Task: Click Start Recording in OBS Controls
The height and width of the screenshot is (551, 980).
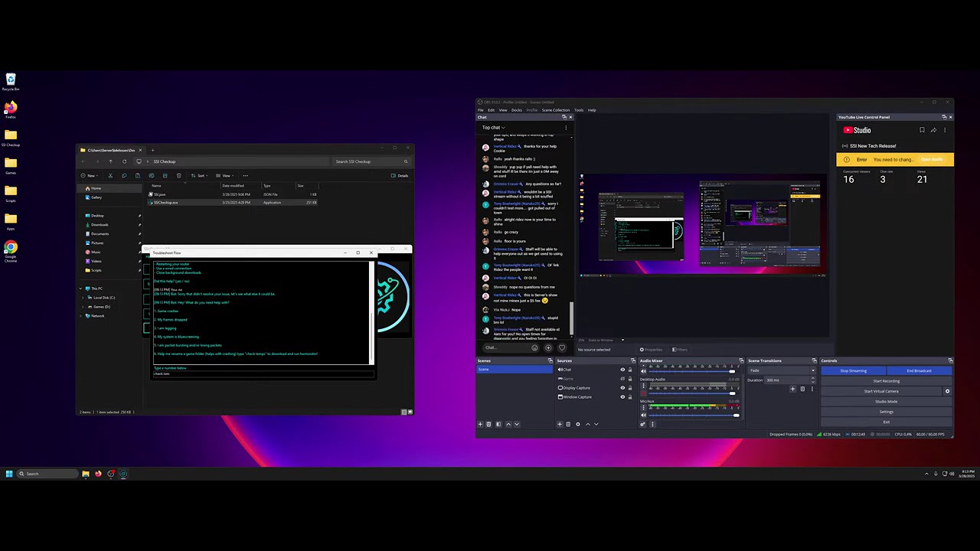Action: 887,381
